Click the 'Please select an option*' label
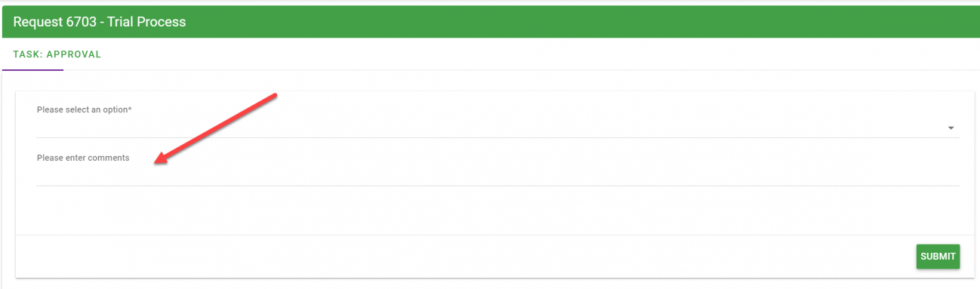This screenshot has width=980, height=289. pyautogui.click(x=84, y=110)
